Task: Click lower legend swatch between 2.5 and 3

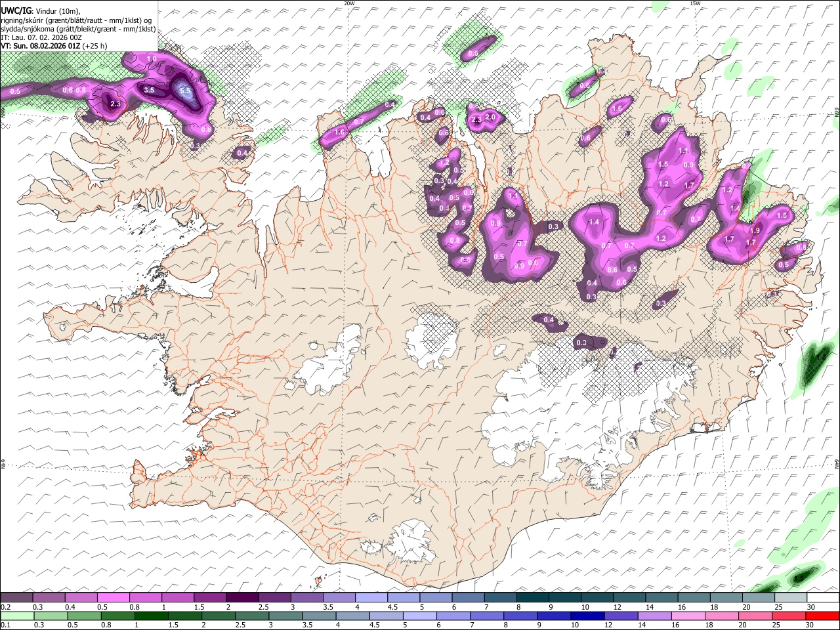Action: (x=253, y=616)
